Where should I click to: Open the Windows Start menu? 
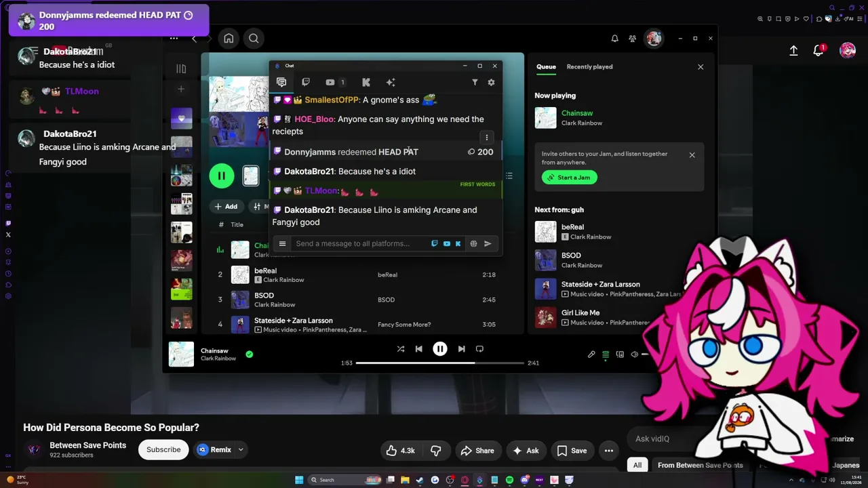(x=299, y=480)
